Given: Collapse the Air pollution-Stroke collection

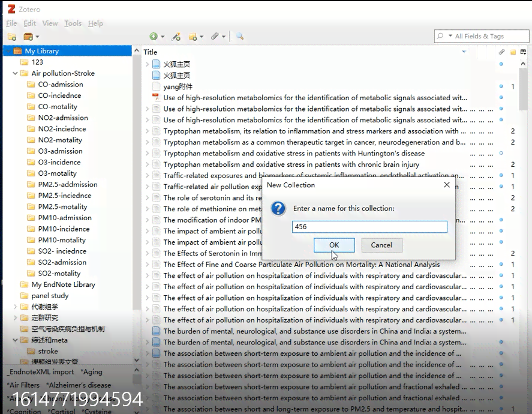Looking at the screenshot, I should (x=15, y=73).
